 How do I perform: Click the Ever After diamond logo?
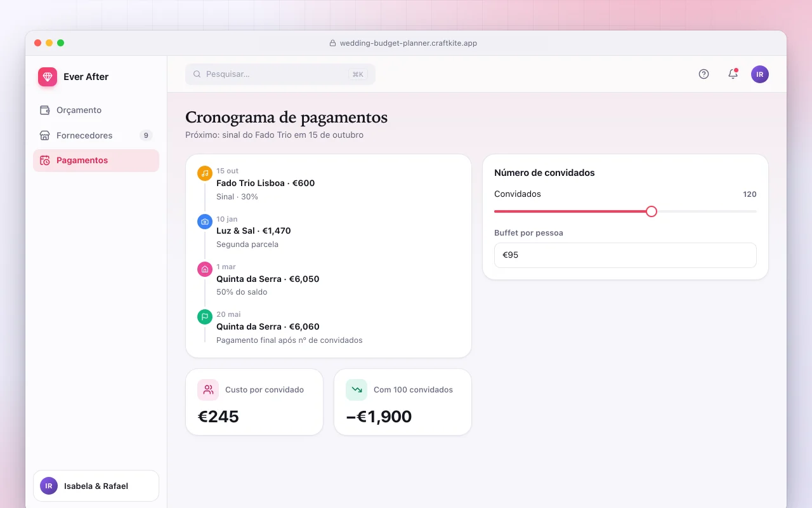click(48, 77)
